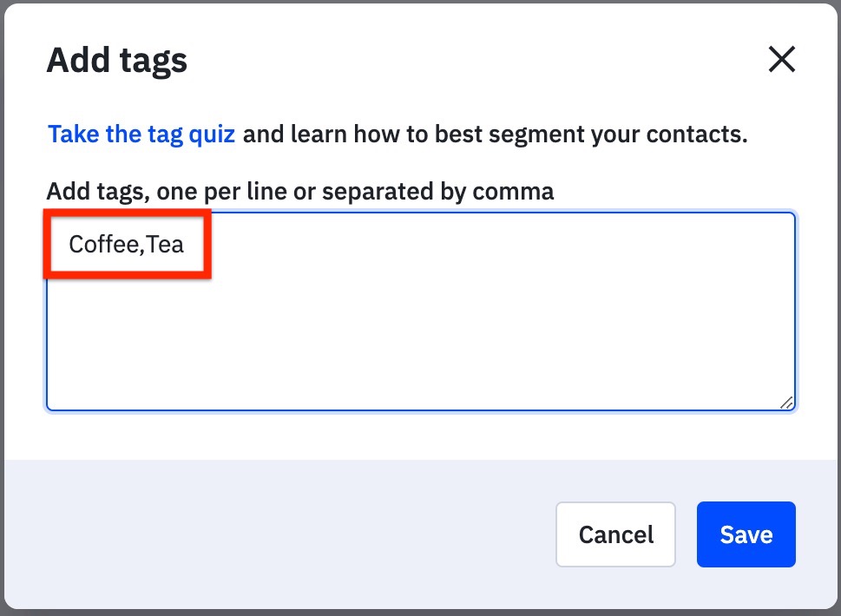Click the highlighted red box around Coffee,Tea
The width and height of the screenshot is (841, 616).
click(x=127, y=244)
